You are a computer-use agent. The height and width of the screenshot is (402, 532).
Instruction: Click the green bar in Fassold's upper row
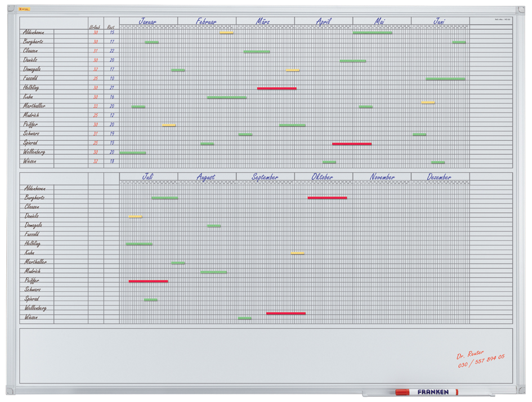[x=445, y=79]
